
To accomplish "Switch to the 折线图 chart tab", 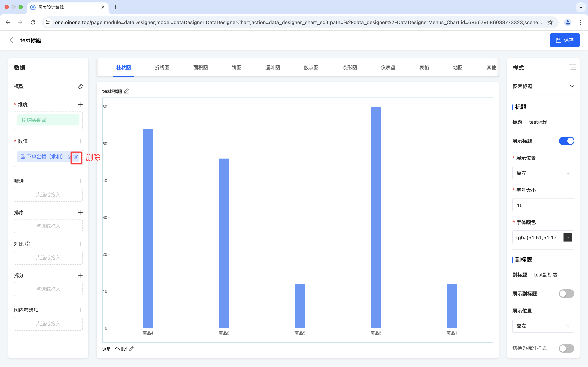I will coord(162,67).
